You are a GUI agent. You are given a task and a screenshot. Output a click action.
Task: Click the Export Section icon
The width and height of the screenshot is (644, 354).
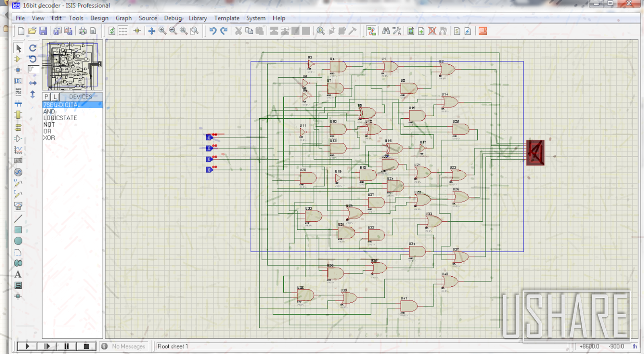(x=68, y=31)
